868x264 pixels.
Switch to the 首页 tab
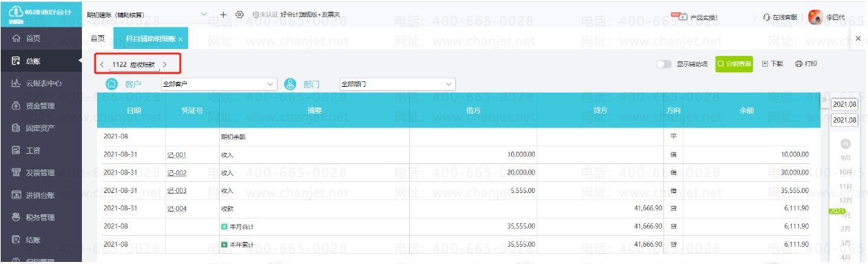[98, 39]
